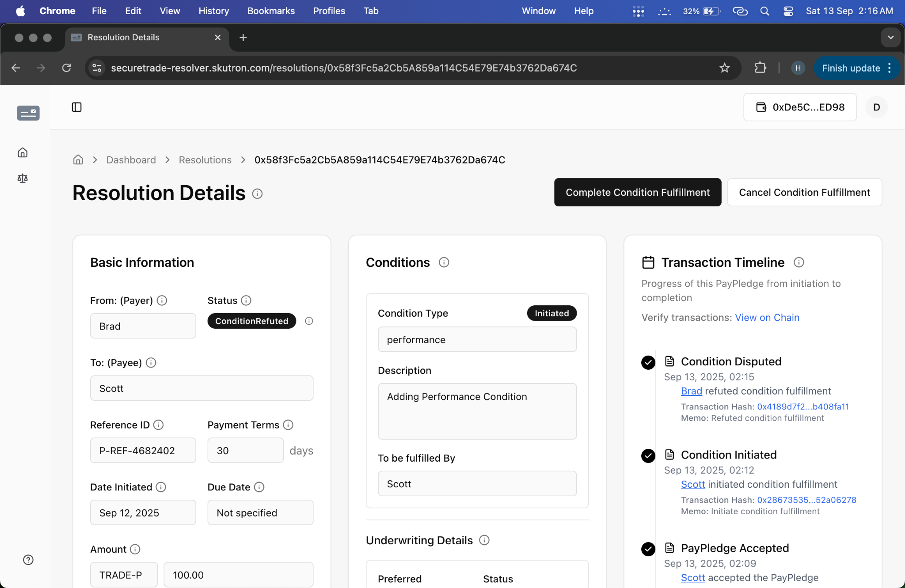Open Chrome extensions puzzle icon
Viewport: 905px width, 588px height.
coord(760,68)
